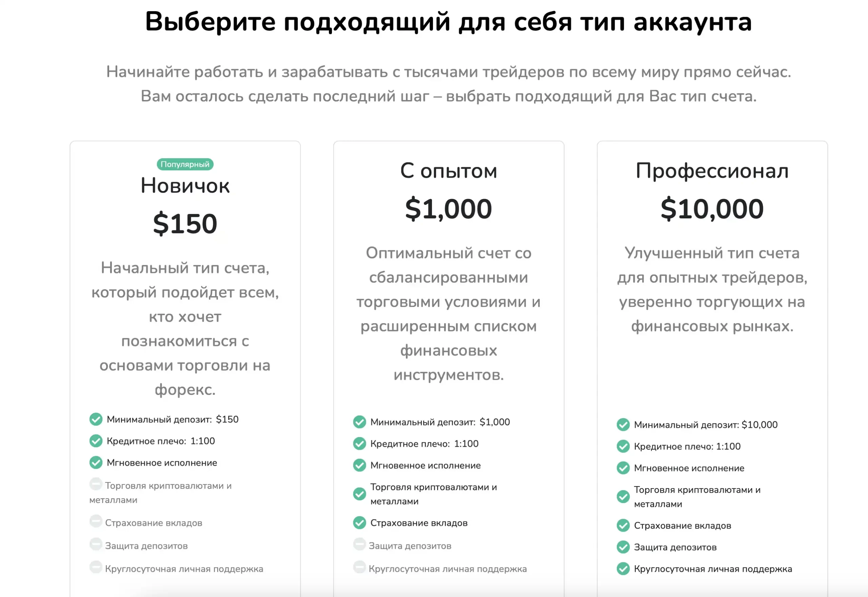This screenshot has height=597, width=868.
Task: Click grey icon beside Новичок 'Круглосуточная личная поддержка'
Action: pyautogui.click(x=96, y=567)
